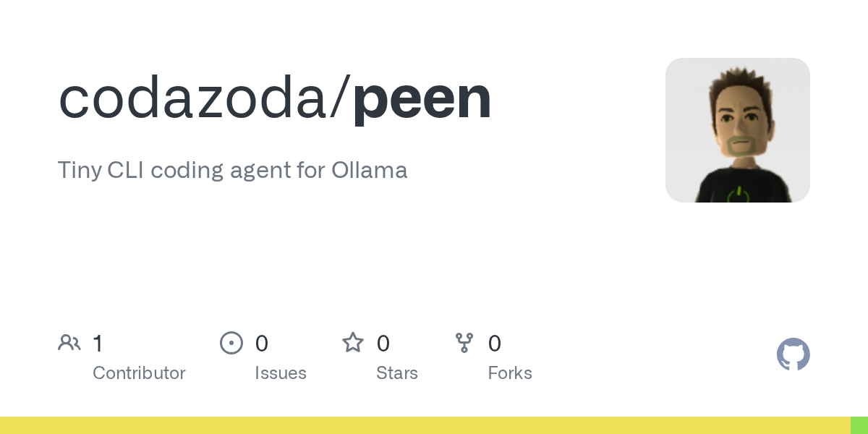Open the "peen" repository name
This screenshot has height=434, width=868.
(422, 98)
